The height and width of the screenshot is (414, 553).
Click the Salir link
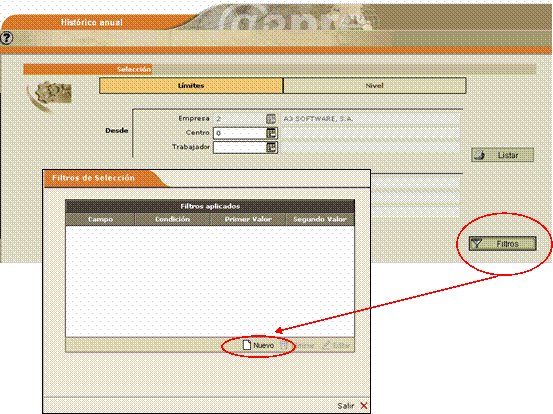coord(345,406)
